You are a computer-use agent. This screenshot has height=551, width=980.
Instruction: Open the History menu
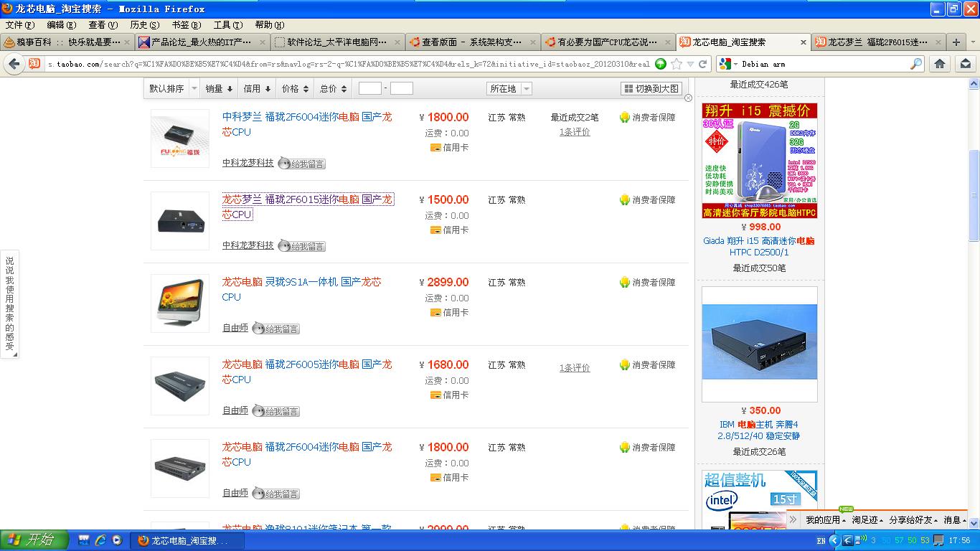(x=145, y=24)
